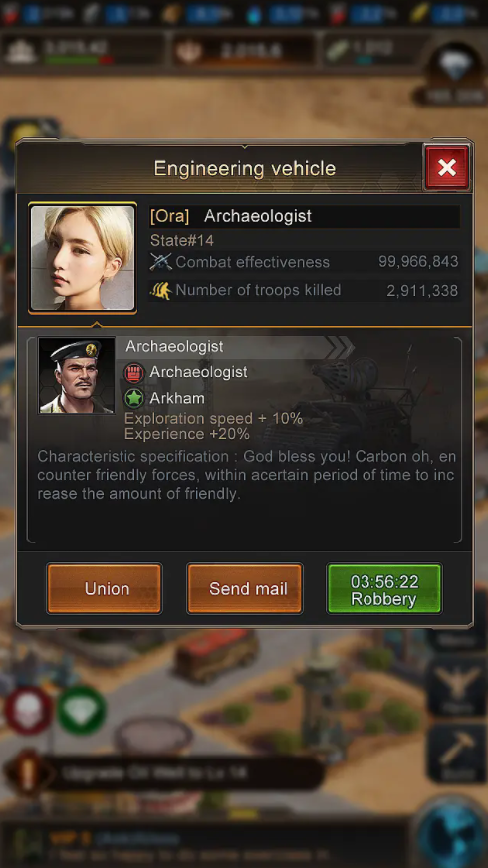This screenshot has height=868, width=488.
Task: Tap the Upgrade Oil Well quest banner
Action: [x=164, y=773]
